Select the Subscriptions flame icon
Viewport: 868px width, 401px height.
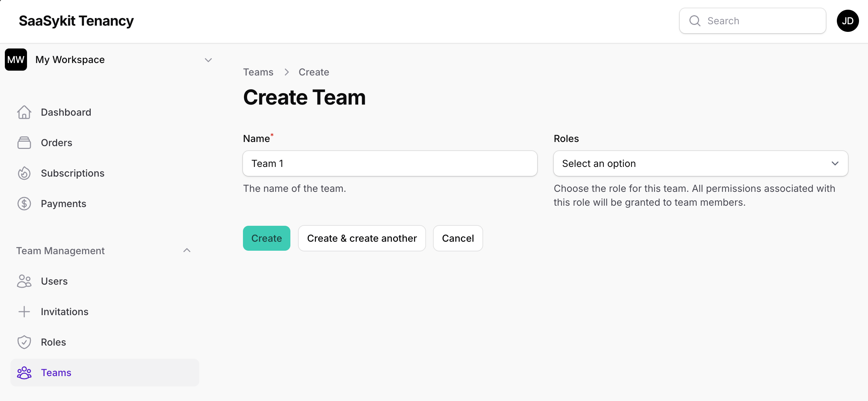point(24,173)
